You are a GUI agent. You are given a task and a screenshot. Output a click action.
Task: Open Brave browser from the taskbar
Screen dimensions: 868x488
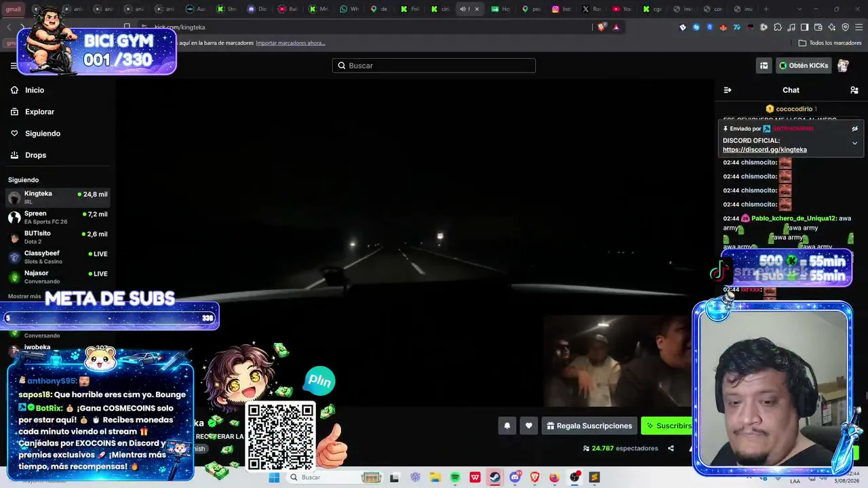click(534, 477)
